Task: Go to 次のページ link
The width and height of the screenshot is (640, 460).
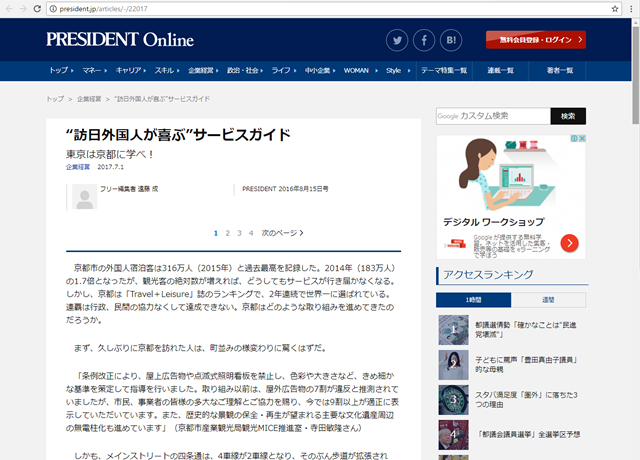Action: pos(283,233)
